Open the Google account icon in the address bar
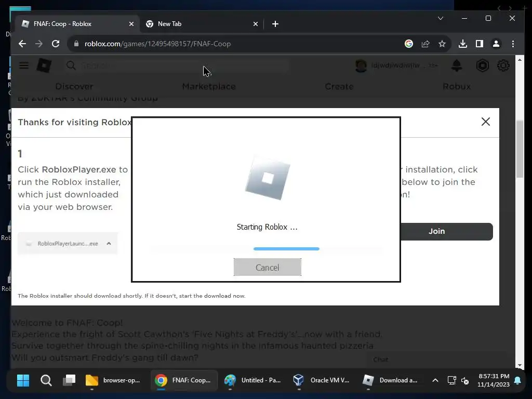The height and width of the screenshot is (399, 532). click(x=409, y=44)
